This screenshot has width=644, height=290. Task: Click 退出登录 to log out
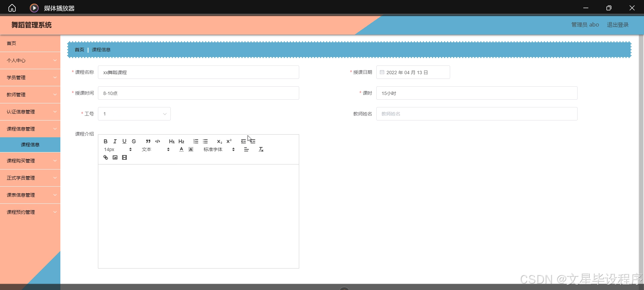pyautogui.click(x=618, y=25)
